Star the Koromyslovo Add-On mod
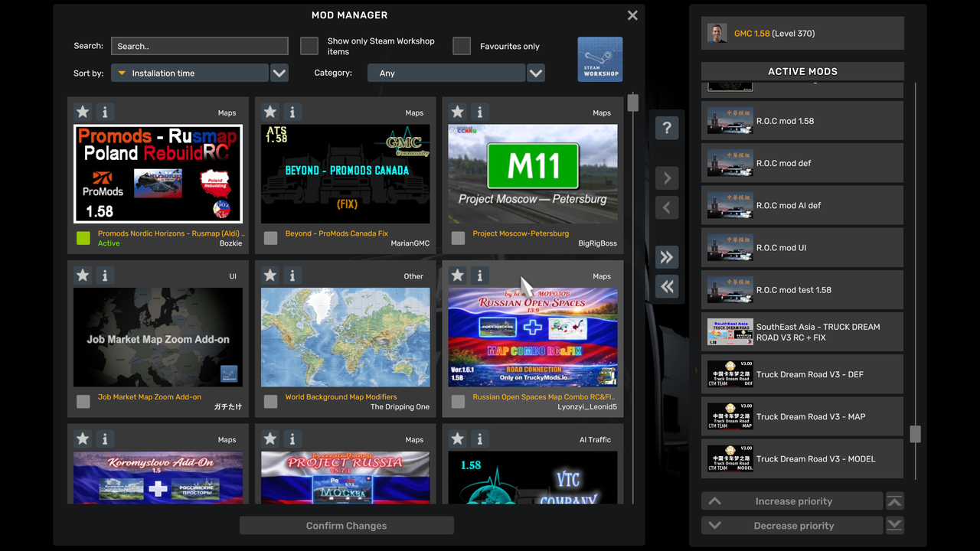The image size is (980, 551). pos(83,439)
